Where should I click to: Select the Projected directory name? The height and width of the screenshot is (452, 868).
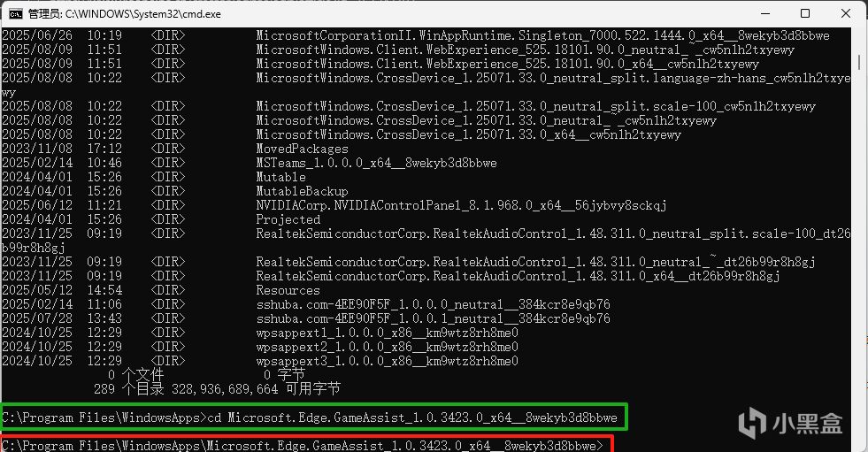pyautogui.click(x=288, y=219)
